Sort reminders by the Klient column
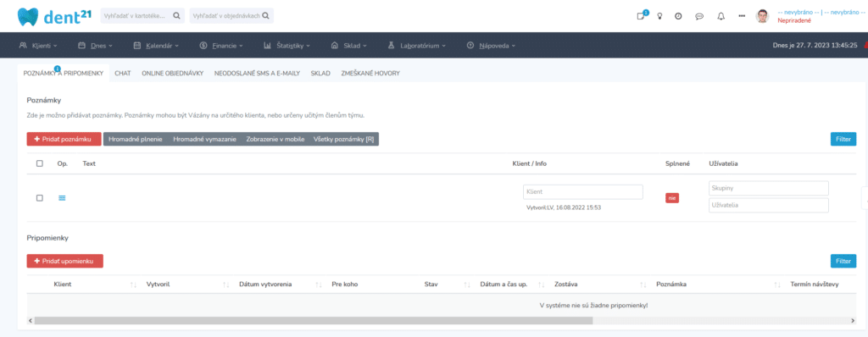868x337 pixels. tap(133, 285)
